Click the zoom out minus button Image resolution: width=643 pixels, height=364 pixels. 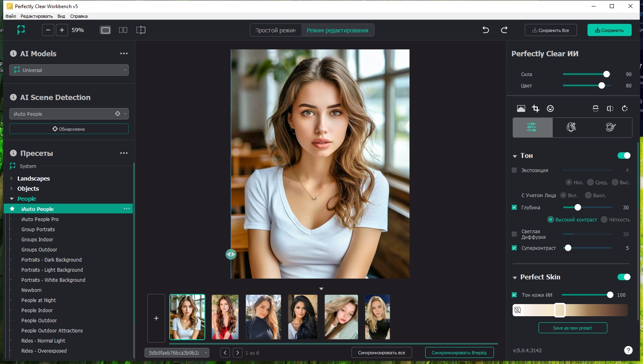tap(48, 30)
